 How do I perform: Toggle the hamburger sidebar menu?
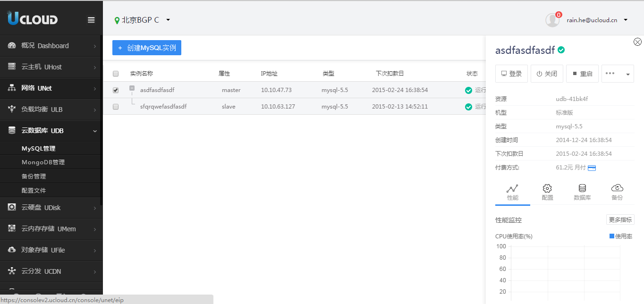click(91, 20)
